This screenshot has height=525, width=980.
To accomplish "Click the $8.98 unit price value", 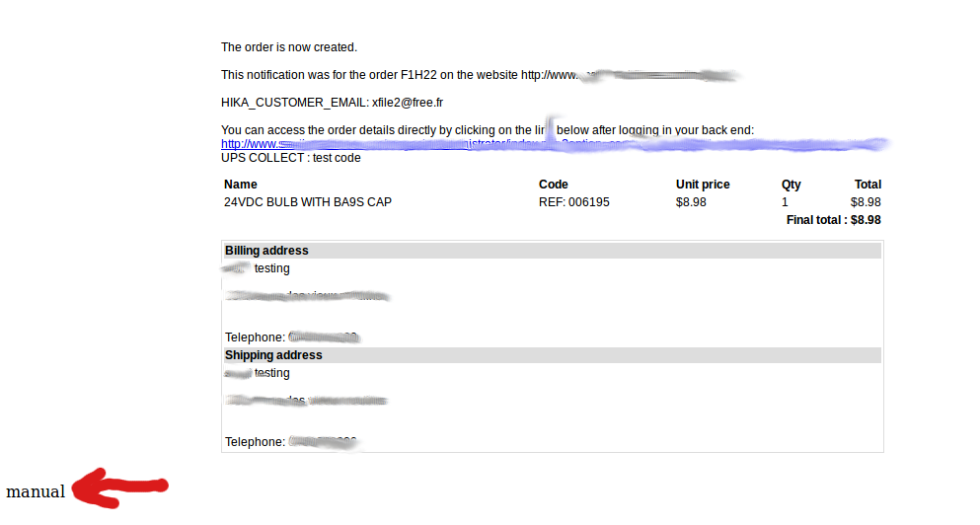I will (691, 202).
